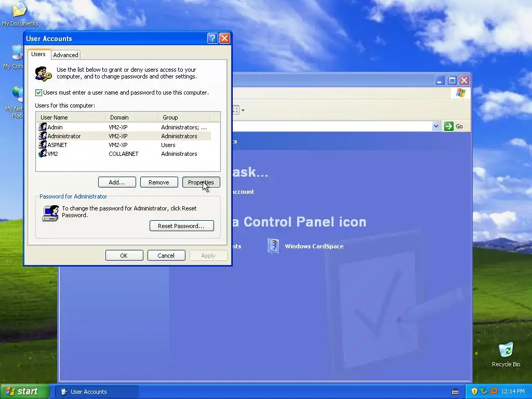Click the Add... button
Viewport: 532px width, 399px height.
117,182
